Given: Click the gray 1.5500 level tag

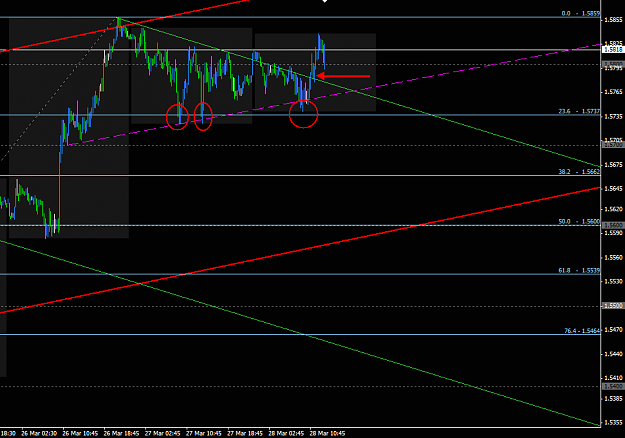Looking at the screenshot, I should 613,306.
